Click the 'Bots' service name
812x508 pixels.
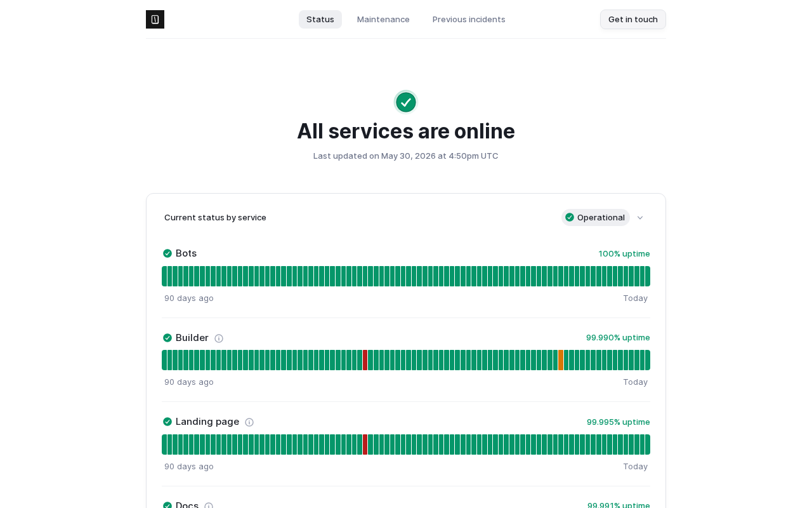(x=186, y=253)
